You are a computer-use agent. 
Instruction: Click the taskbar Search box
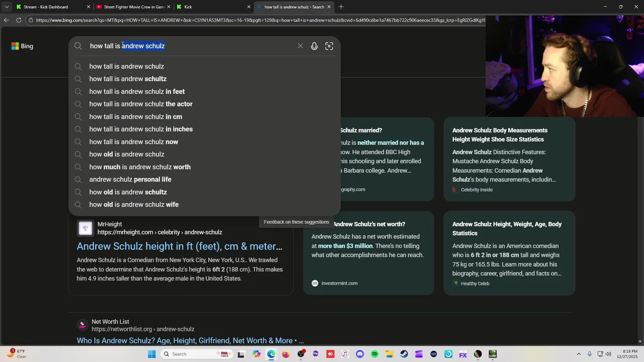tap(197, 354)
